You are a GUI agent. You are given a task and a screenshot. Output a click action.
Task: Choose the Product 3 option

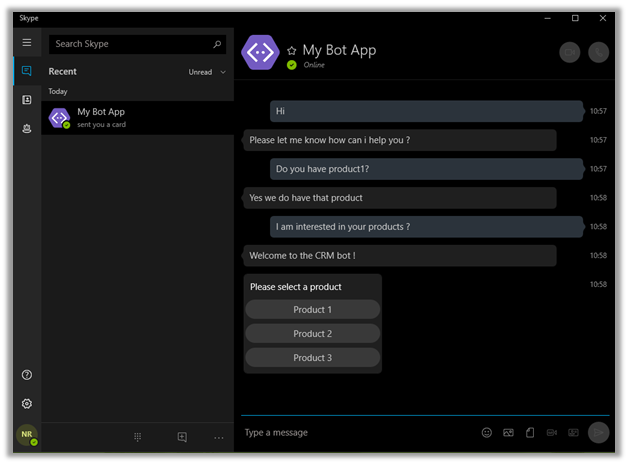tap(312, 358)
